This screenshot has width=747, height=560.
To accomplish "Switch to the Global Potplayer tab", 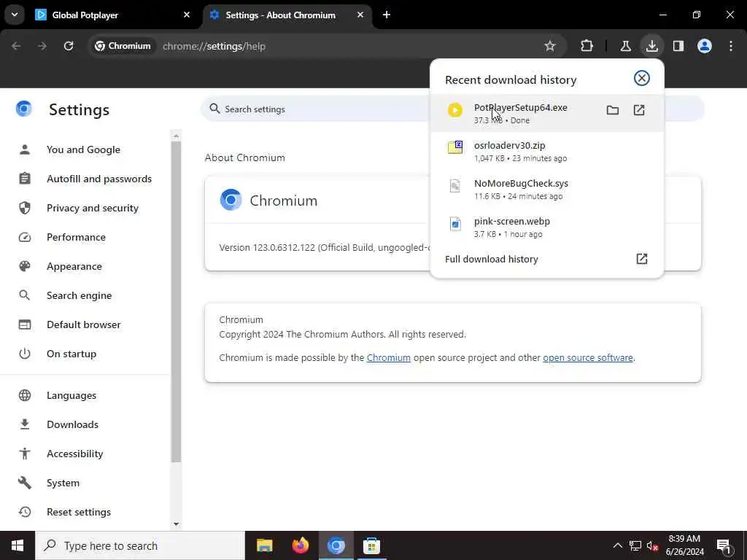I will coord(113,15).
